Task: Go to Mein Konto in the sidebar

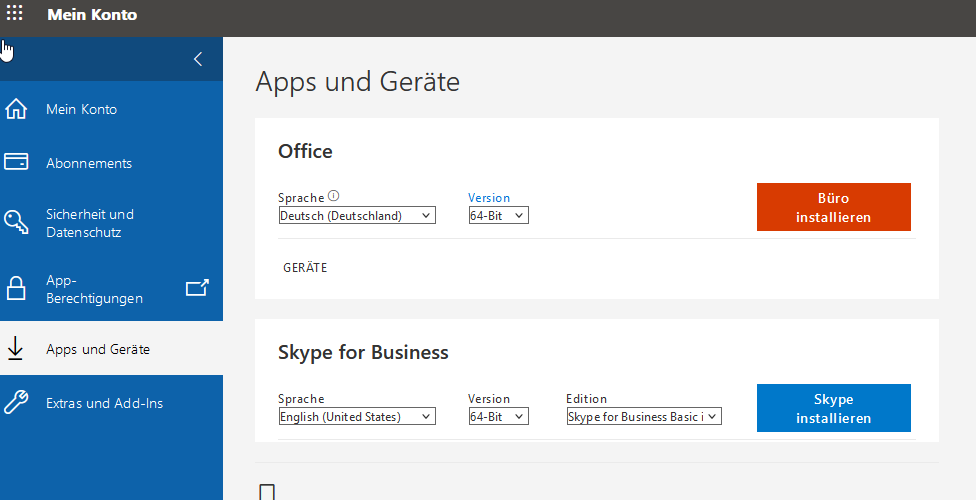Action: (x=111, y=109)
